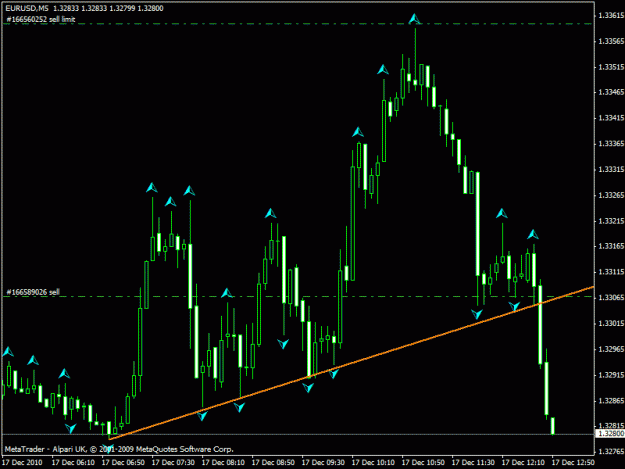
Task: Click the 17 Dec 2010 time axis label
Action: pyautogui.click(x=22, y=463)
